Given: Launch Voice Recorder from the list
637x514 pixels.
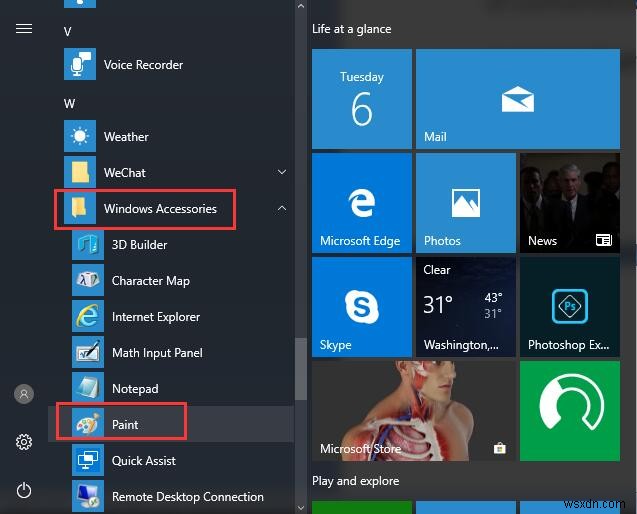Looking at the screenshot, I should pos(143,65).
